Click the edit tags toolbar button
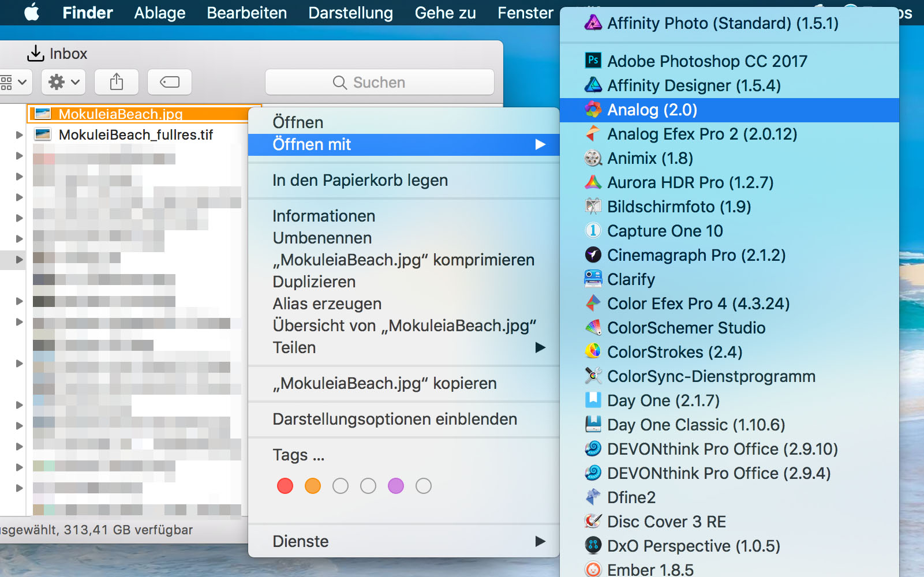This screenshot has height=577, width=924. click(x=170, y=82)
